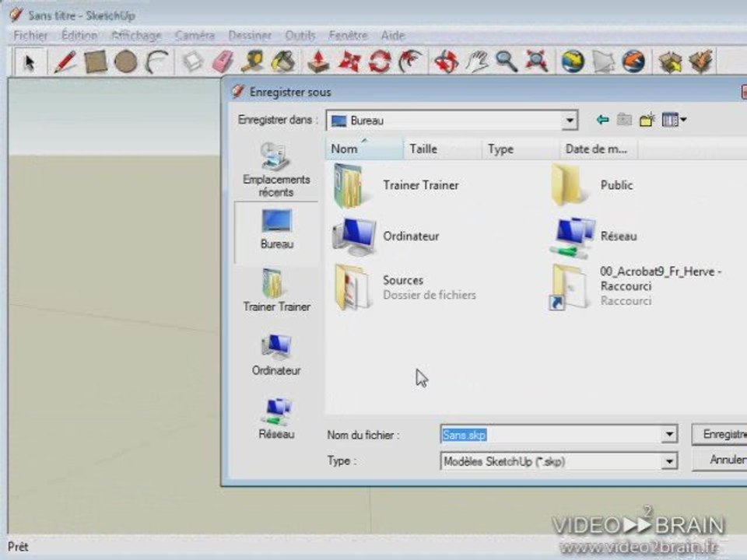Sort by the Date de m... column
The width and height of the screenshot is (747, 560).
coord(598,149)
